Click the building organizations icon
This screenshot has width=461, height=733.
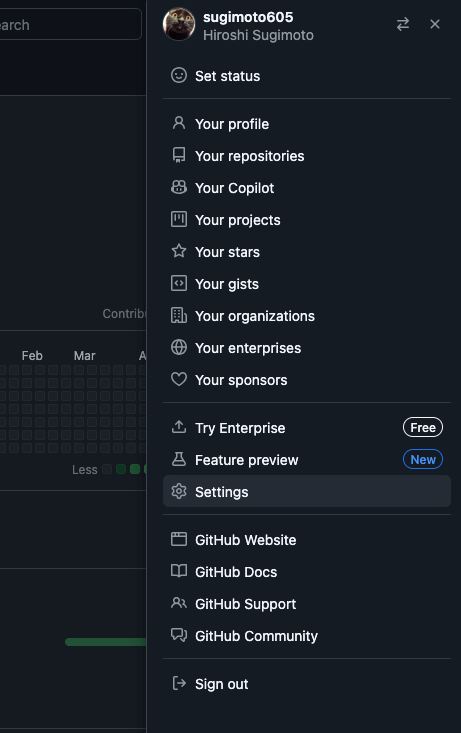pos(179,316)
